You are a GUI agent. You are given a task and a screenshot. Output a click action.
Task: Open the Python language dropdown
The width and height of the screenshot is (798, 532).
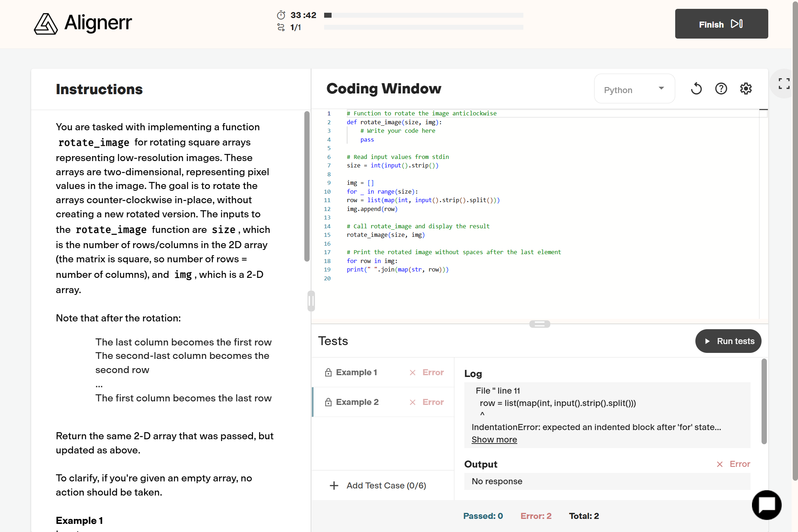[634, 88]
